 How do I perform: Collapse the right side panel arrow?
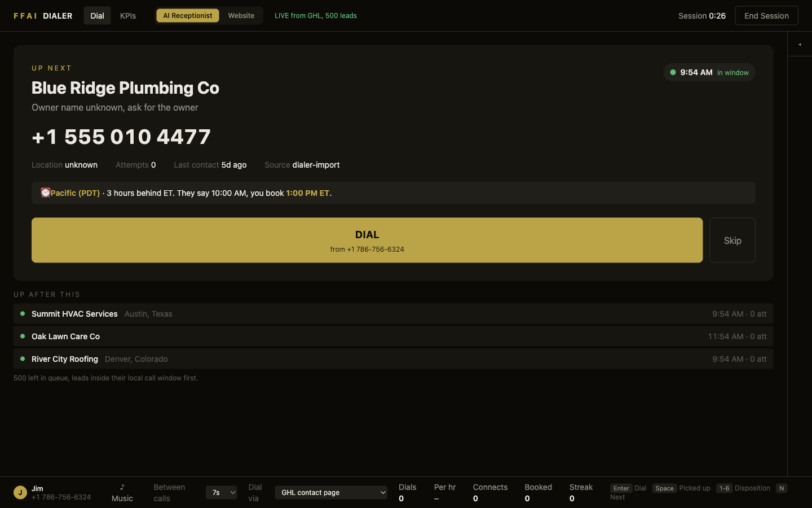[800, 44]
